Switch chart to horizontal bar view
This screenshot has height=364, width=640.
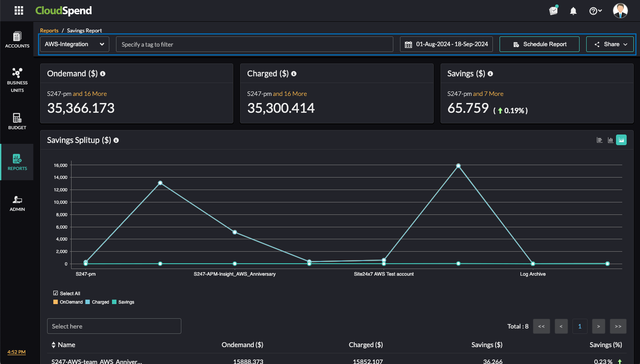coord(600,140)
